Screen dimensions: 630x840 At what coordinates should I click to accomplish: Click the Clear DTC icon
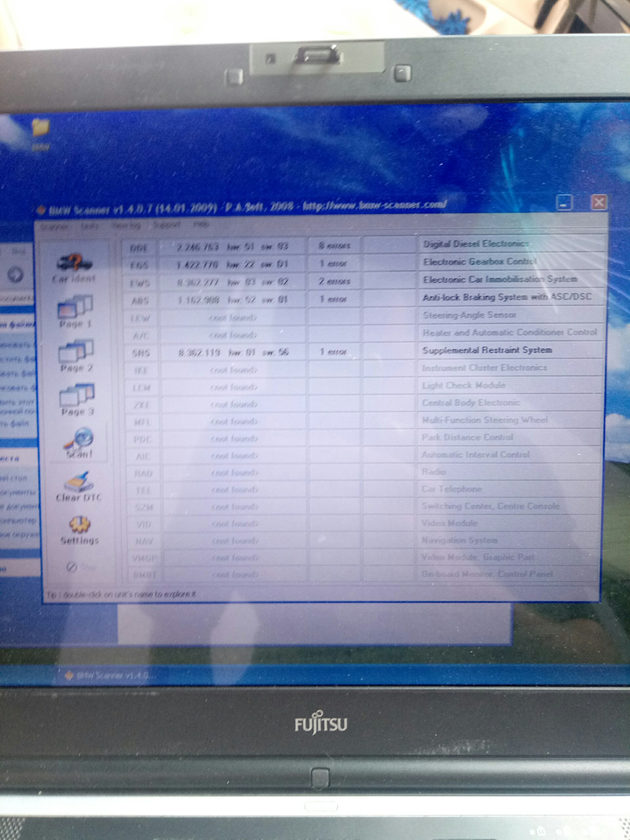pyautogui.click(x=79, y=486)
